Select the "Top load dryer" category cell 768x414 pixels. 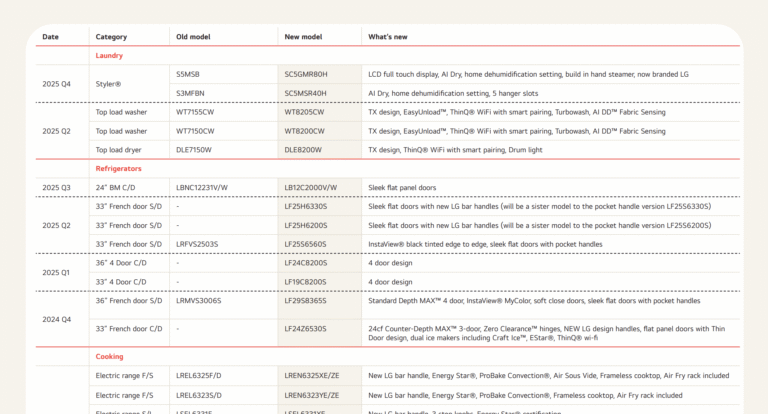point(119,150)
